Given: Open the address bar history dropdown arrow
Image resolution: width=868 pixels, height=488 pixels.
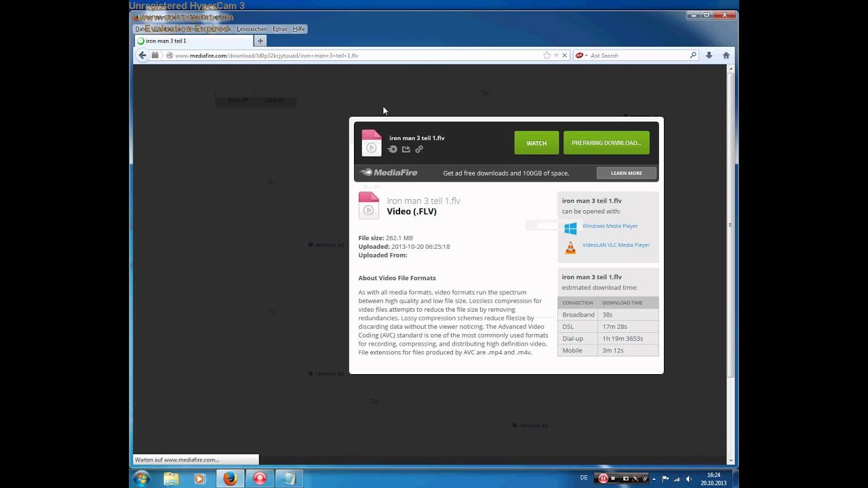Looking at the screenshot, I should click(x=556, y=56).
